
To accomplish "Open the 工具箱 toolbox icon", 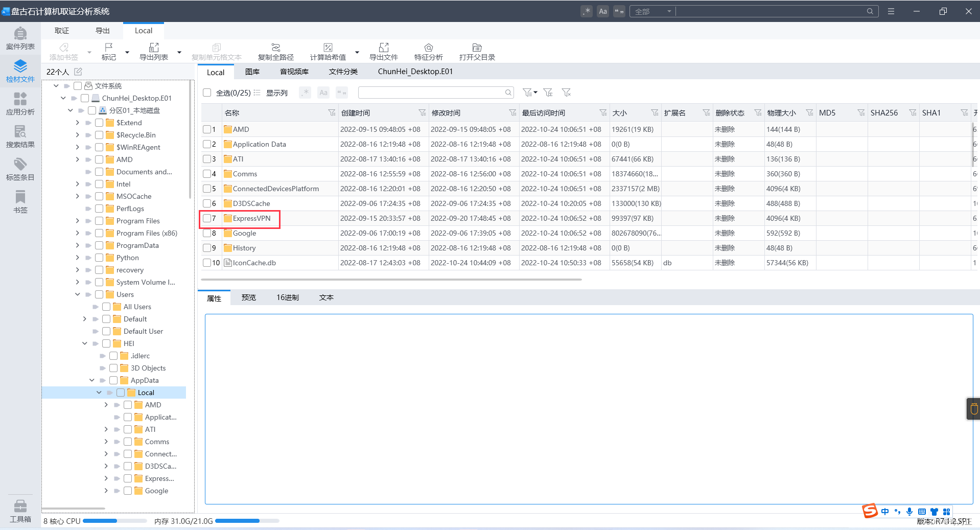I will point(20,511).
